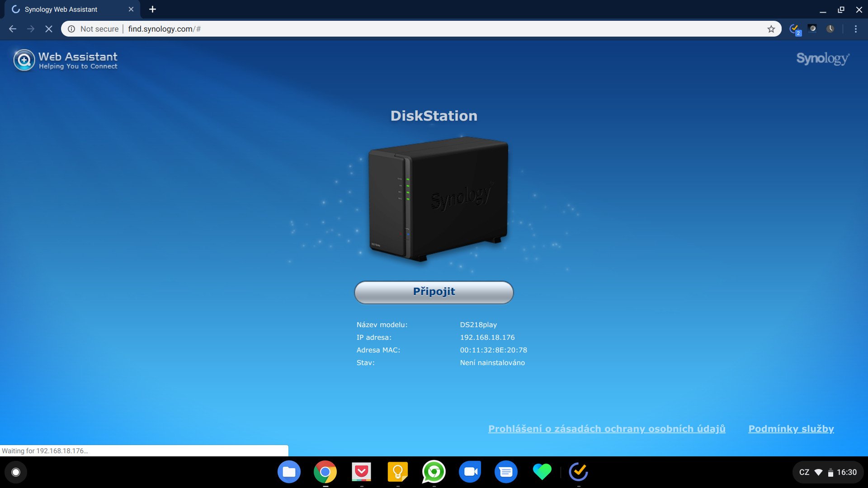The width and height of the screenshot is (868, 488).
Task: Stop loading the page with X button
Action: [x=49, y=29]
